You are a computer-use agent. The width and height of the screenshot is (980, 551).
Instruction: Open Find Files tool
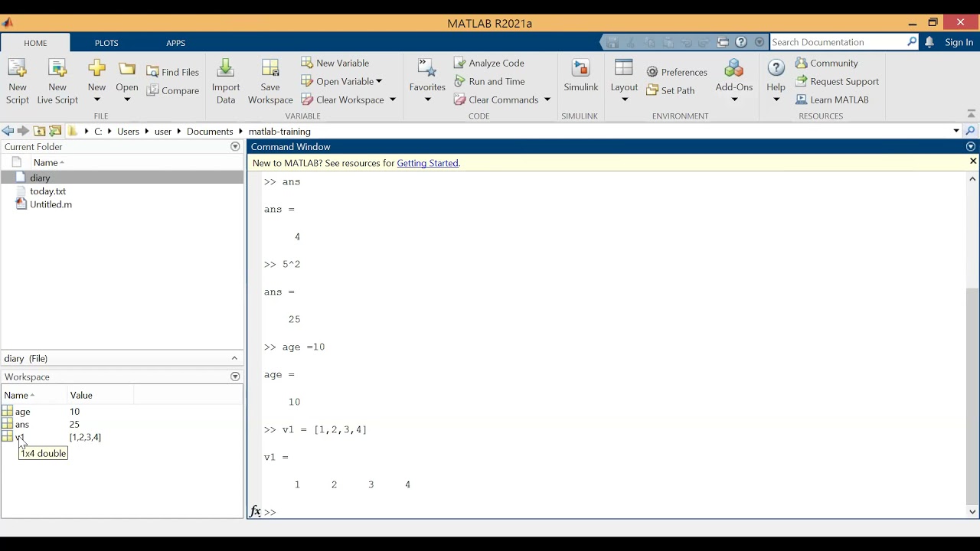(x=173, y=72)
